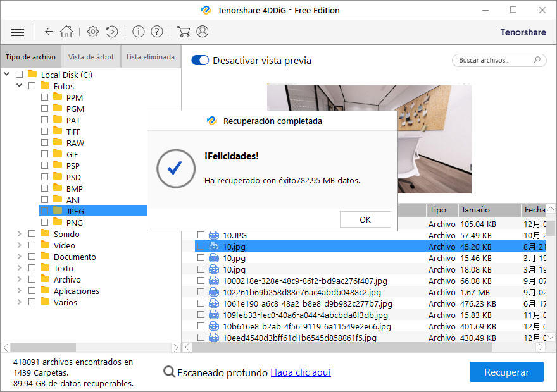Expand the Texto tree node
The height and width of the screenshot is (392, 557).
(20, 268)
